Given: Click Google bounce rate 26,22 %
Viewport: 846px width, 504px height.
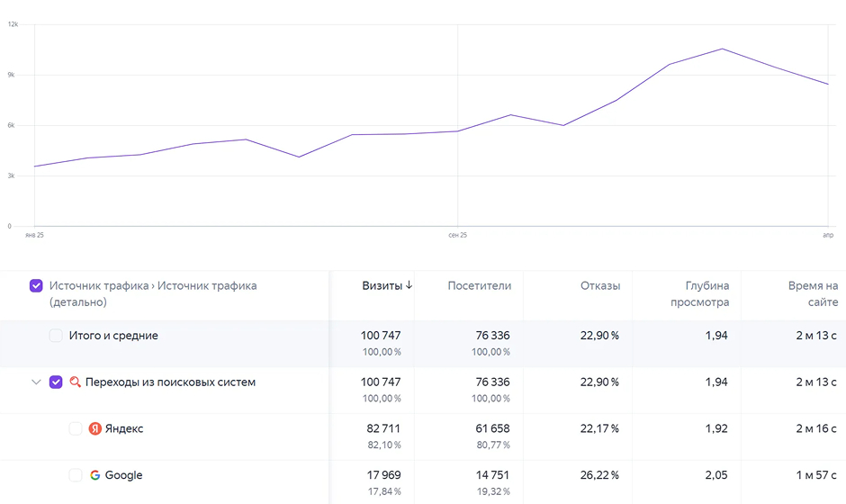Looking at the screenshot, I should [599, 475].
